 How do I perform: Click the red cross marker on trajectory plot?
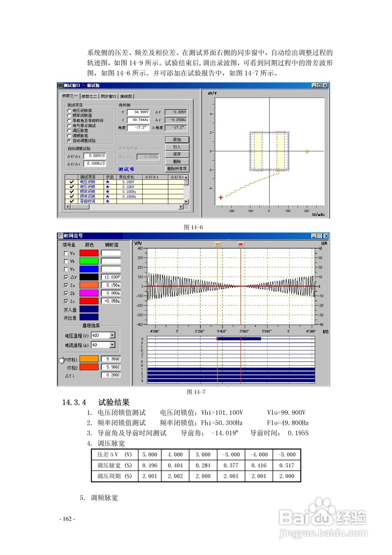221,197
